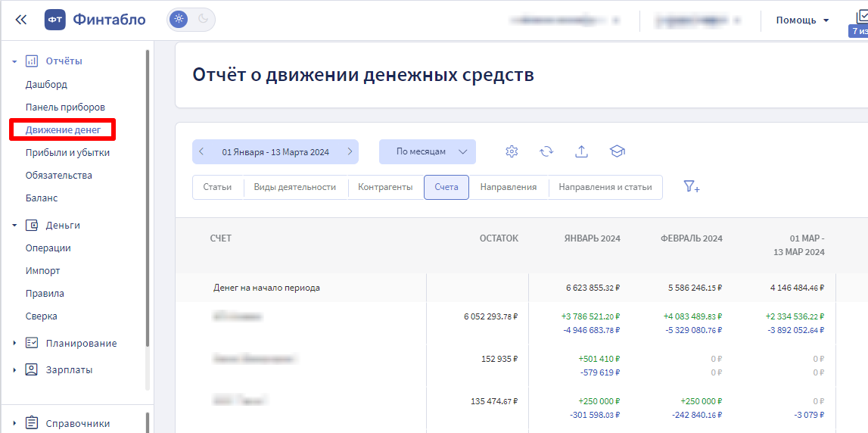Select the moon dark mode icon
Viewport: 868px width, 433px height.
(203, 20)
